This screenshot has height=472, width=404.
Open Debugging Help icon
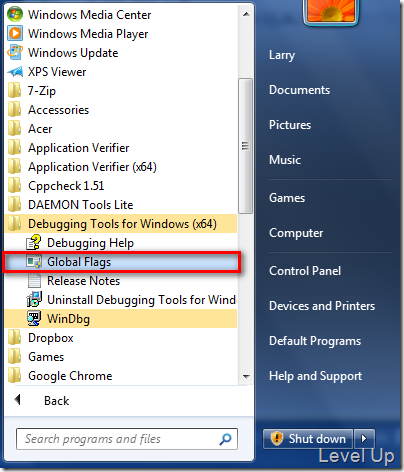[x=34, y=242]
